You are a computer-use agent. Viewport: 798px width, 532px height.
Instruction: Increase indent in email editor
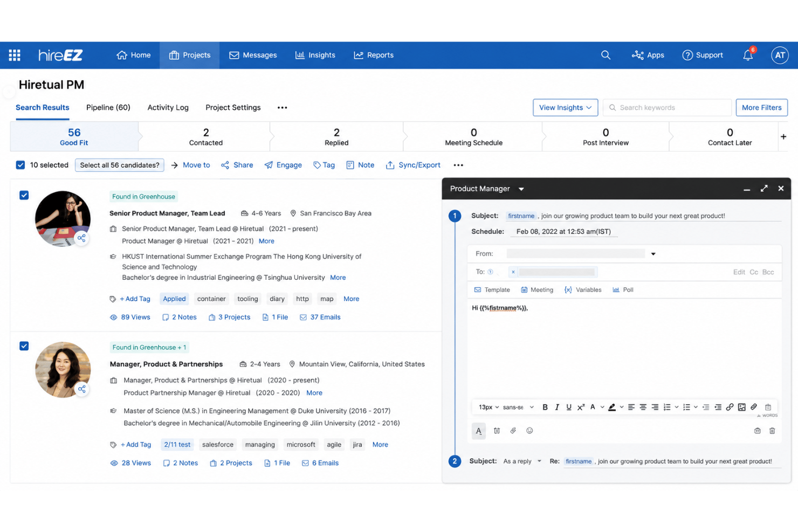click(x=718, y=407)
